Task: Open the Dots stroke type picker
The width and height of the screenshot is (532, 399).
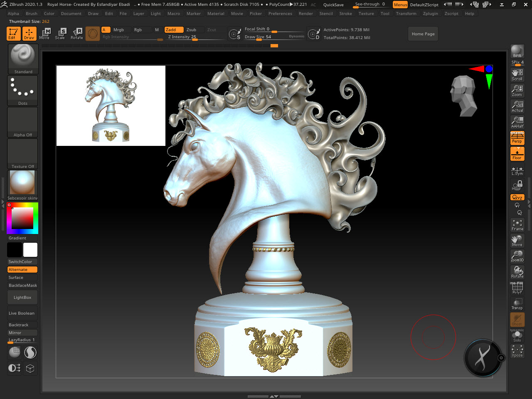Action: click(23, 90)
